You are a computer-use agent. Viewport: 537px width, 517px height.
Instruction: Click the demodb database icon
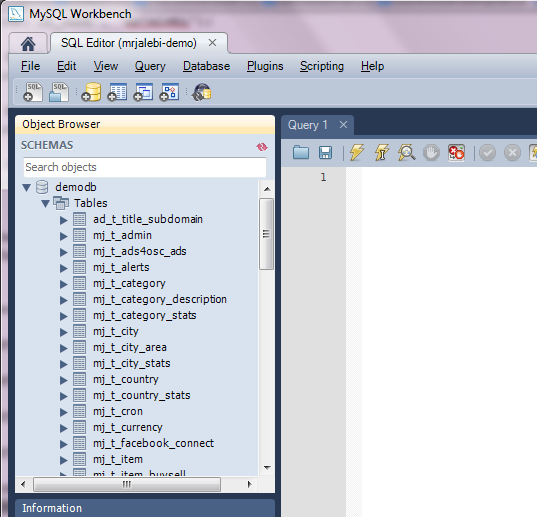tap(42, 187)
